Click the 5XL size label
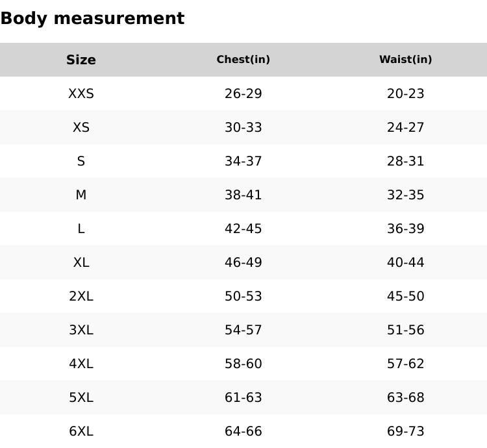Screen dimensions: 487x448 pyautogui.click(x=81, y=397)
